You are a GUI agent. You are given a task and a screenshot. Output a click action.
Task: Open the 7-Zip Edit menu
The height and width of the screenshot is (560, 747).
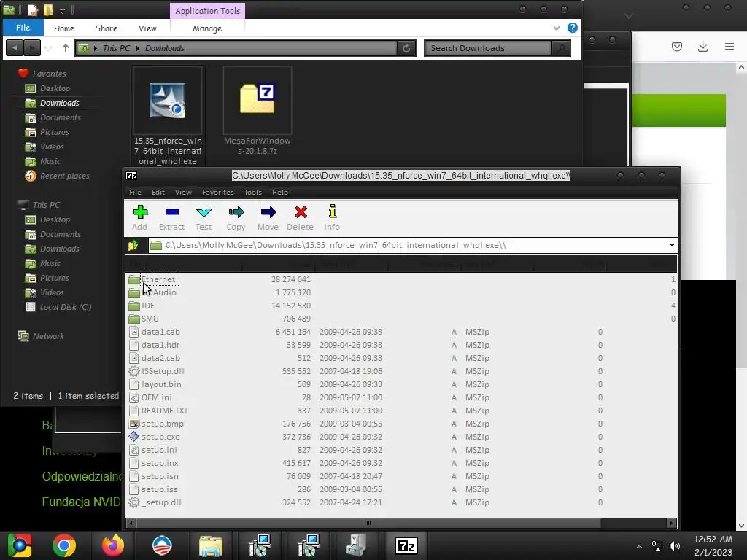pos(158,192)
